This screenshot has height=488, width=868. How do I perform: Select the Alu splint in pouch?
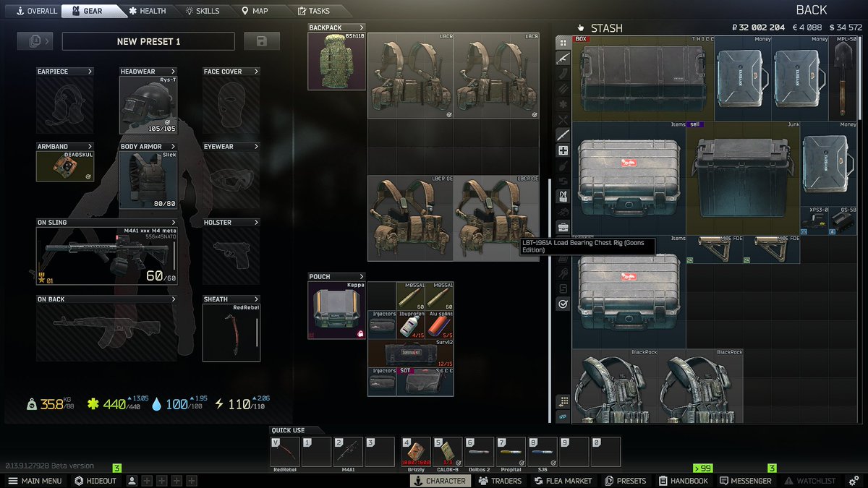pyautogui.click(x=439, y=325)
